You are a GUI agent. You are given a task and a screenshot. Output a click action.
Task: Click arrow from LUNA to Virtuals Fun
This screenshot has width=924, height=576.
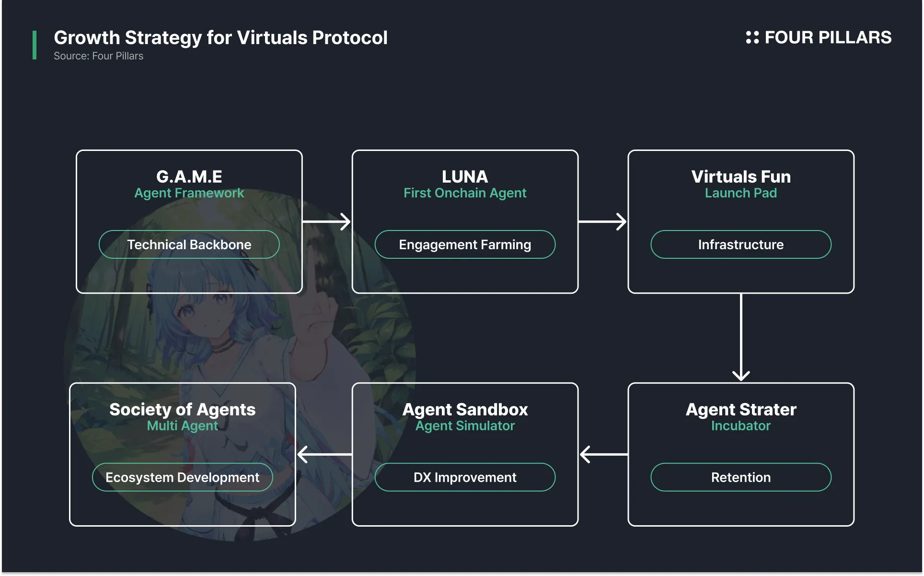coord(602,221)
